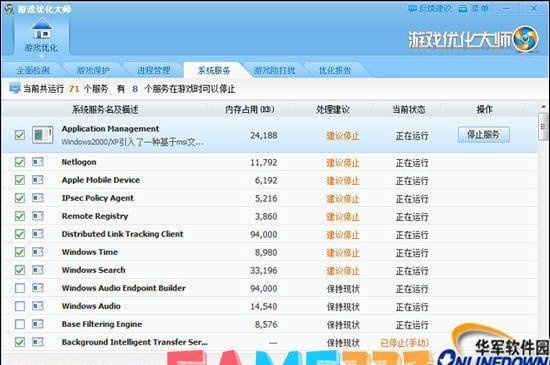Uncheck the Netlogon checkbox
The width and height of the screenshot is (550, 365).
click(20, 162)
